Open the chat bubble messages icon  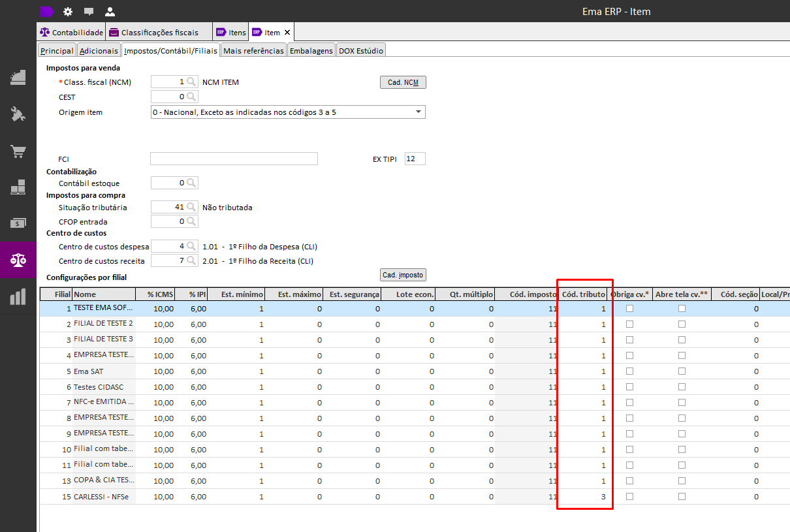click(89, 12)
